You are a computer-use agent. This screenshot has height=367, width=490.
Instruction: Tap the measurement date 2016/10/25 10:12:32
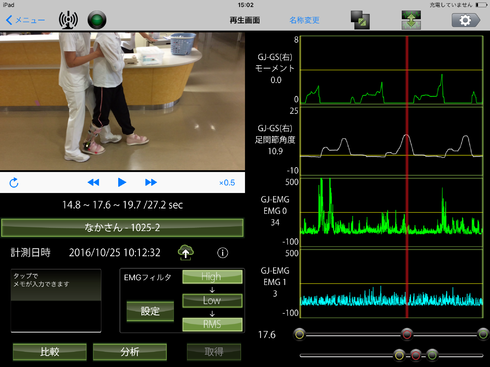(x=115, y=253)
